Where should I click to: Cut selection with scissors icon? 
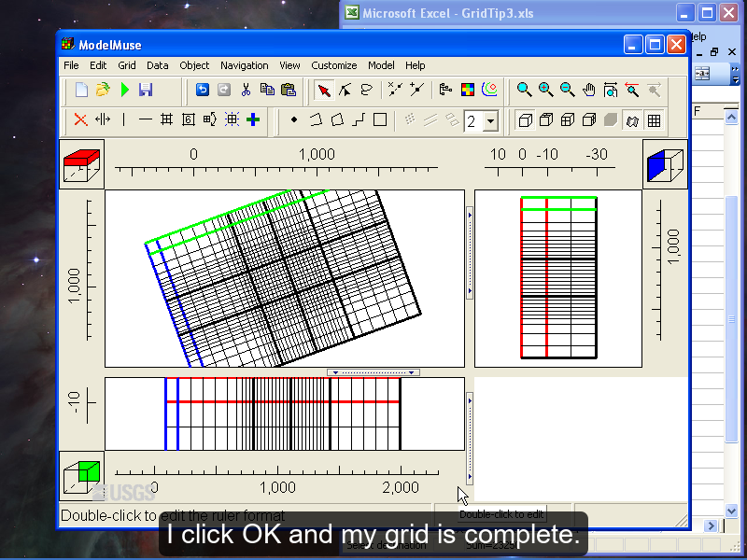click(246, 90)
